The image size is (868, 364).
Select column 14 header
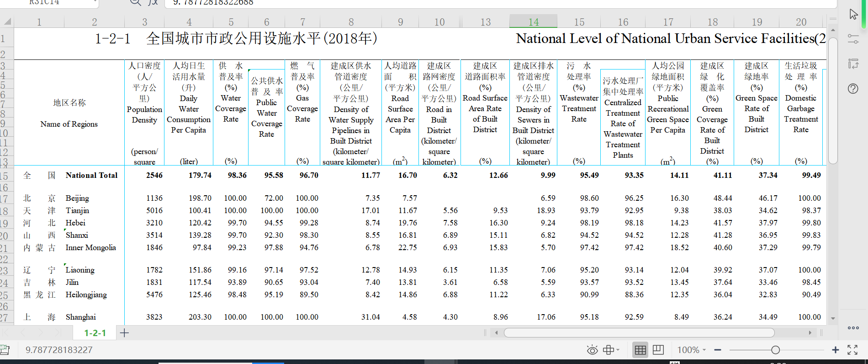[533, 22]
